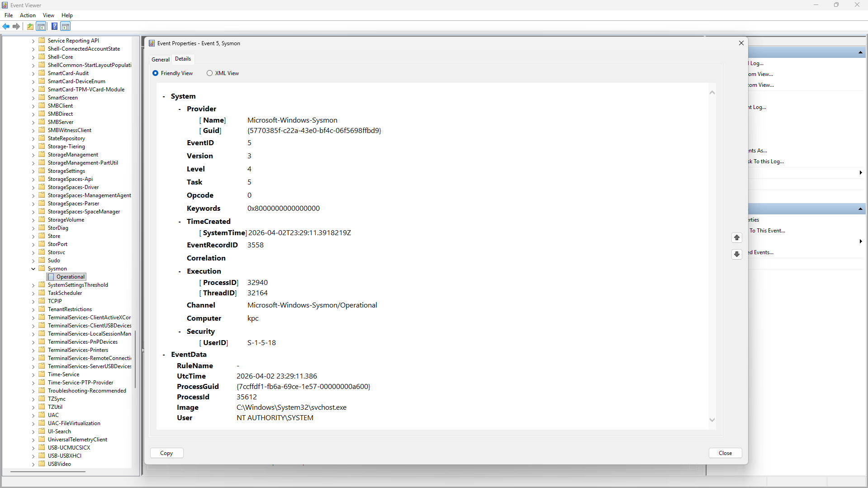Switch to the General tab
Image resolution: width=868 pixels, height=488 pixels.
point(161,59)
